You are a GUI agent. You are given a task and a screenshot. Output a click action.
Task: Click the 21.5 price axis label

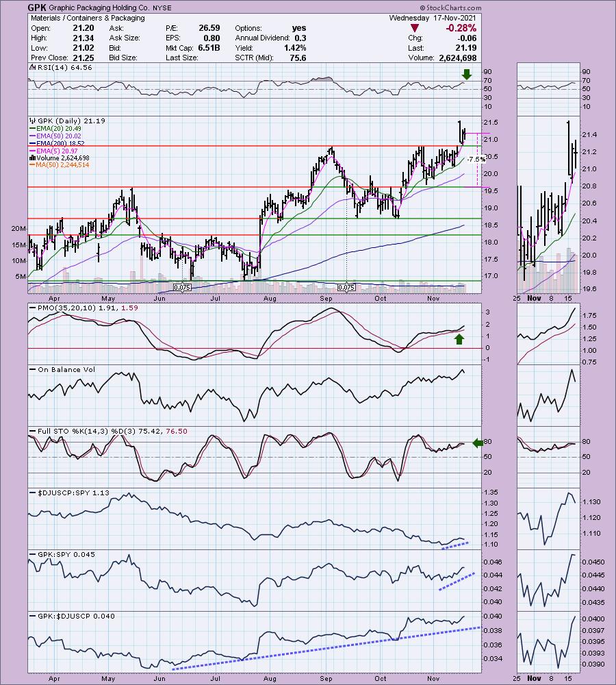[x=491, y=123]
